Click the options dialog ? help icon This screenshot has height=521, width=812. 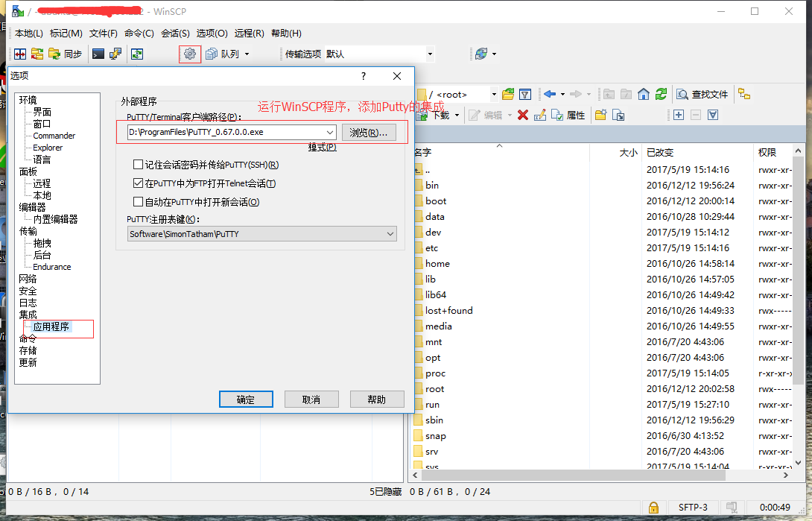tap(364, 76)
